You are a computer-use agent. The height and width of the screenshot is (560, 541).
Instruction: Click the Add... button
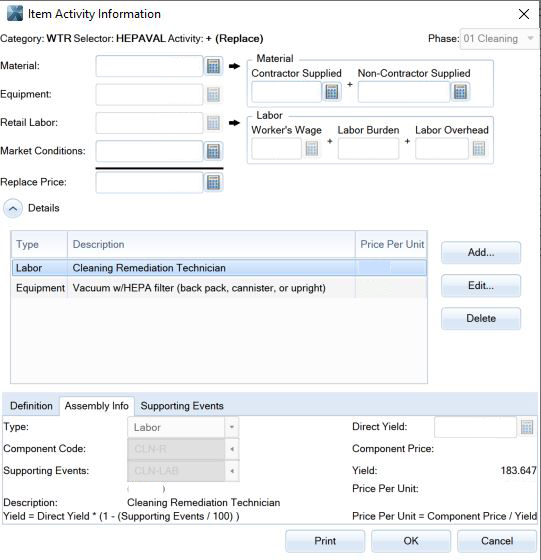pos(481,252)
